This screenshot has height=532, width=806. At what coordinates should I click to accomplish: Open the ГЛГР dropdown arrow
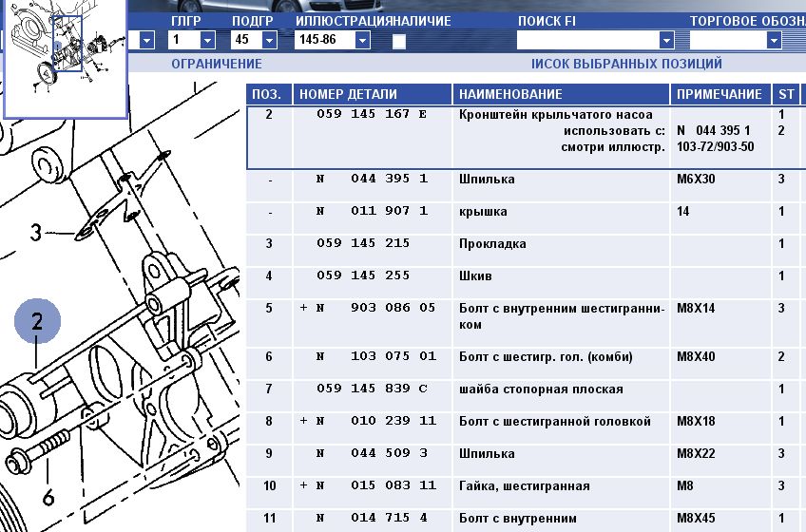(x=207, y=40)
